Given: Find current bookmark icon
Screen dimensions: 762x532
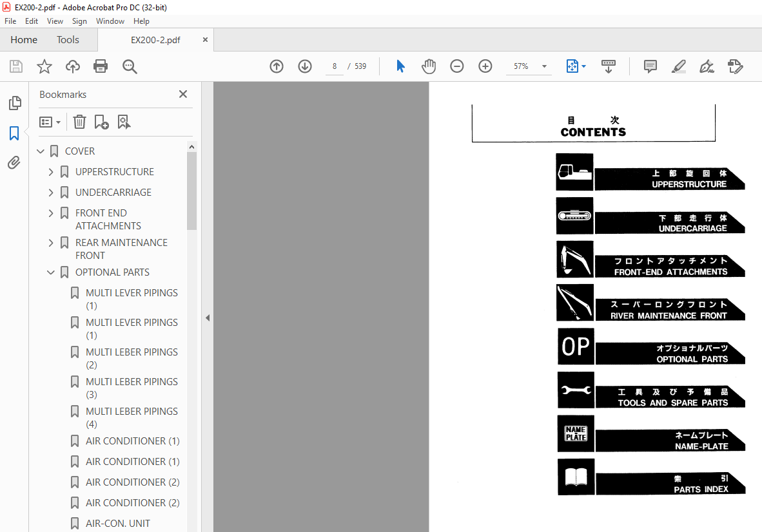Looking at the screenshot, I should tap(124, 122).
